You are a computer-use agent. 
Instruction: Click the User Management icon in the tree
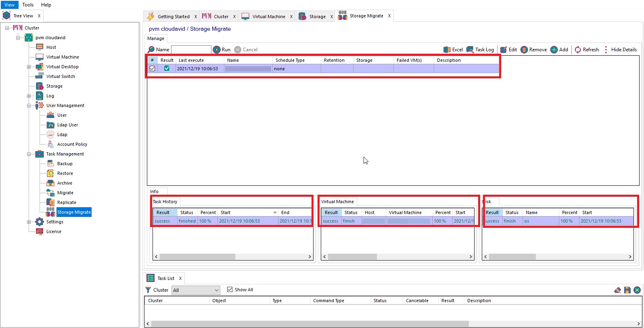point(40,105)
